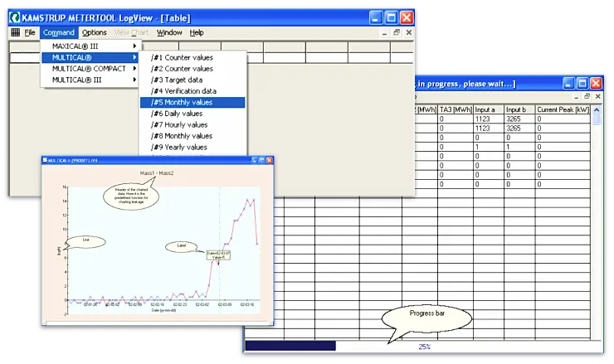The height and width of the screenshot is (364, 614).
Task: Open the Help menu
Action: (197, 32)
